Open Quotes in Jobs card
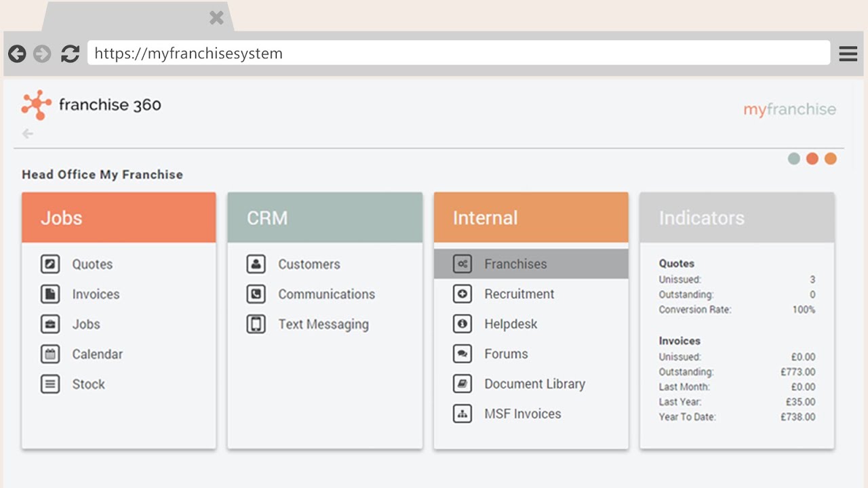Screen dimensions: 868x488 pyautogui.click(x=92, y=264)
